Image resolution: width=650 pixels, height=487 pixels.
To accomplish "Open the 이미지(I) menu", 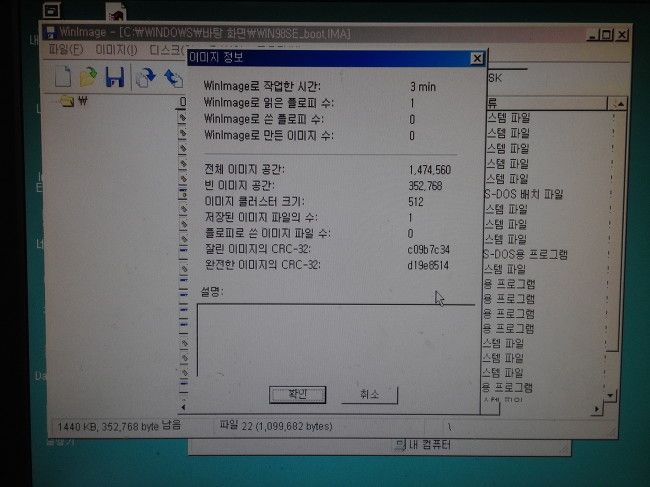I will point(116,50).
